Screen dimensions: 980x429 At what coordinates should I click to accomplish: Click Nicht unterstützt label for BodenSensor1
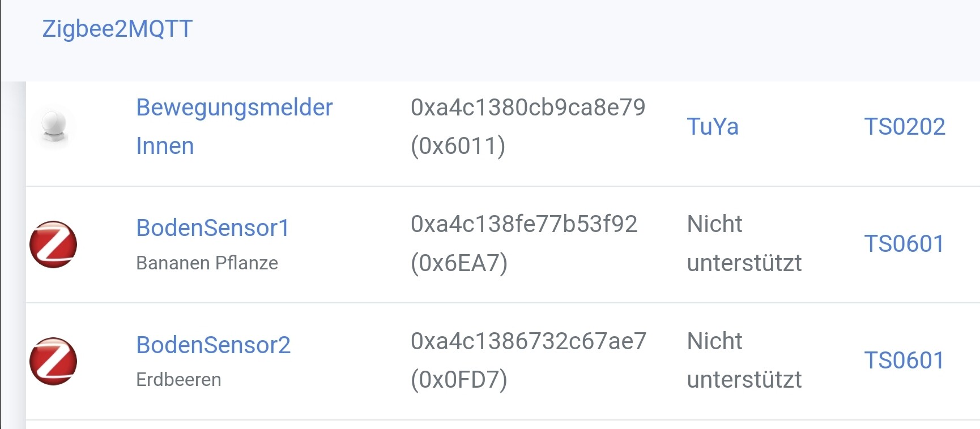pos(744,244)
